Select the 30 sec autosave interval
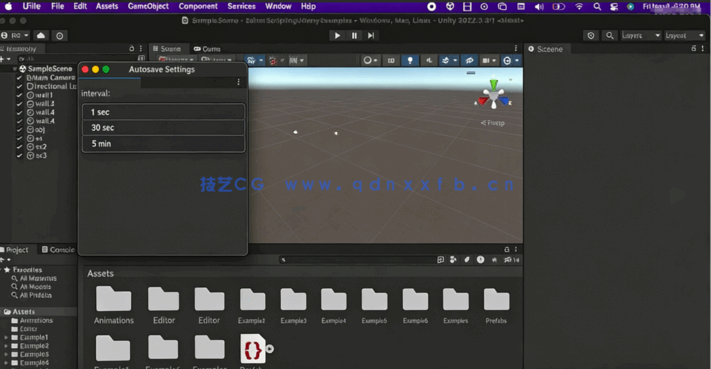The width and height of the screenshot is (711, 369). click(163, 128)
